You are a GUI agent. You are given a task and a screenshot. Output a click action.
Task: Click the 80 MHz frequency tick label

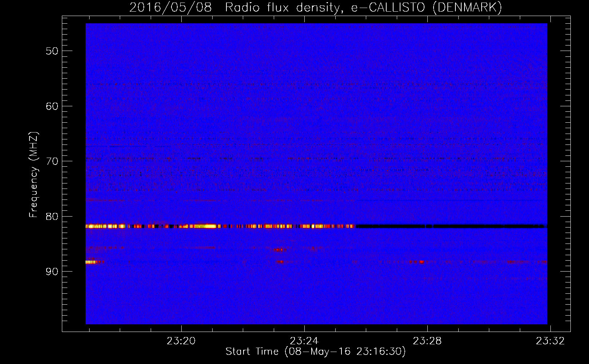pyautogui.click(x=52, y=217)
